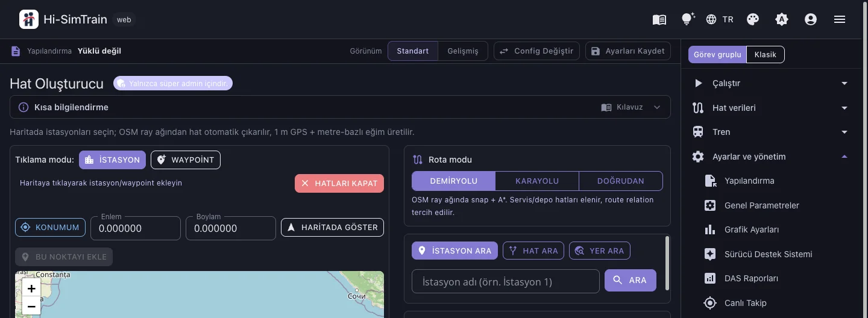Image resolution: width=868 pixels, height=318 pixels.
Task: Click the Sürücü Destek Sistemi icon
Action: click(x=710, y=254)
